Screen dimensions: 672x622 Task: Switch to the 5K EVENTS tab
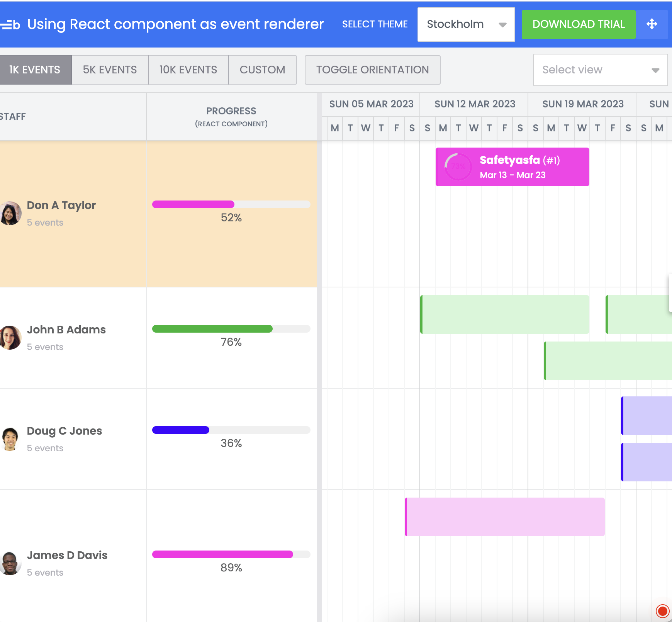(x=109, y=70)
